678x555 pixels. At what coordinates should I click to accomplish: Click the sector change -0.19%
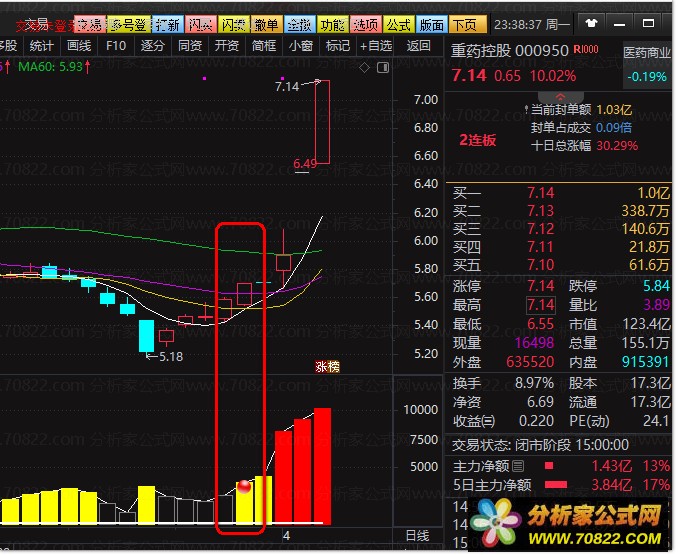point(647,77)
